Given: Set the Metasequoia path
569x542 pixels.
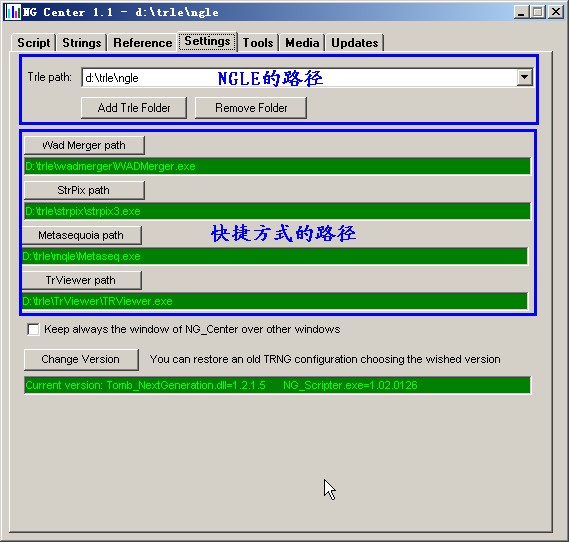Looking at the screenshot, I should (x=82, y=235).
